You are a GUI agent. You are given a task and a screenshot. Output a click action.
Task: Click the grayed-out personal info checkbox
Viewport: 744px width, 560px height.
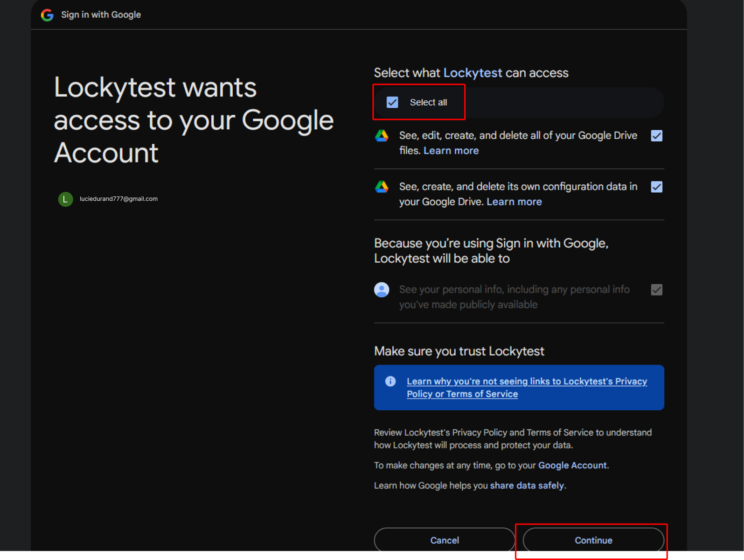coord(656,290)
